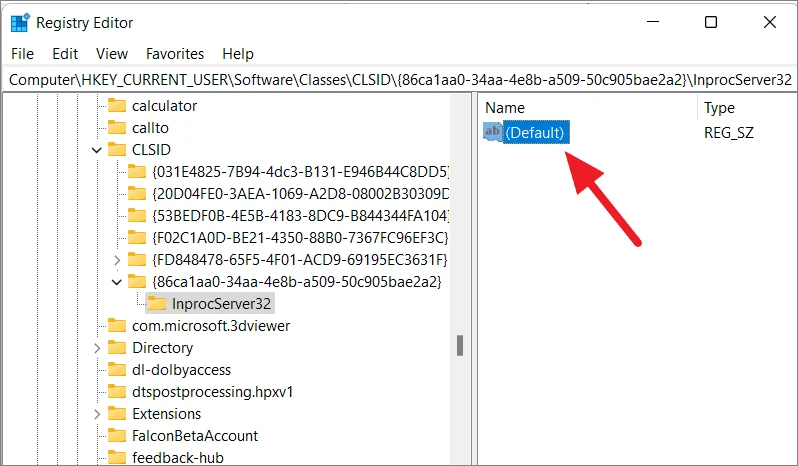The width and height of the screenshot is (798, 466).
Task: Click folder icon of {FD848478-65F5-4F01 key
Action: [x=137, y=259]
